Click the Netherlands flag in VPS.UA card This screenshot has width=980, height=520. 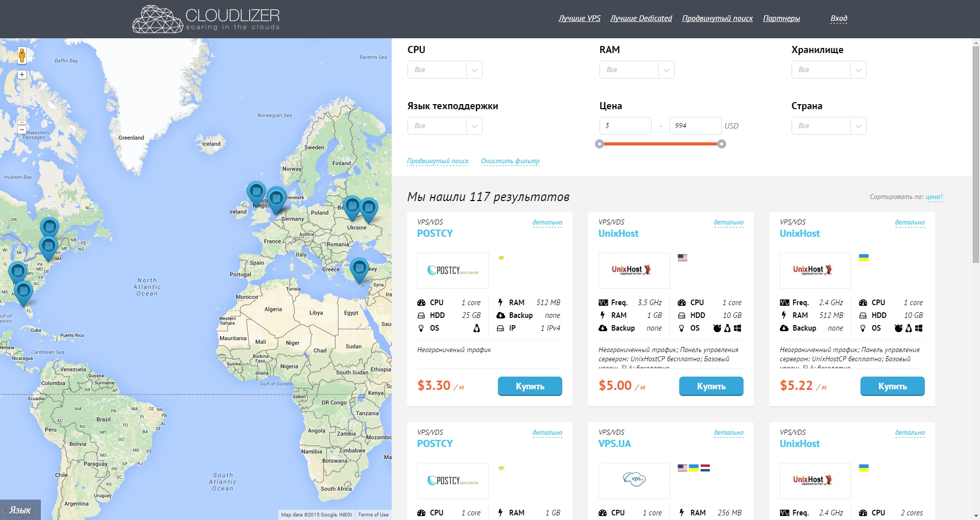(705, 468)
